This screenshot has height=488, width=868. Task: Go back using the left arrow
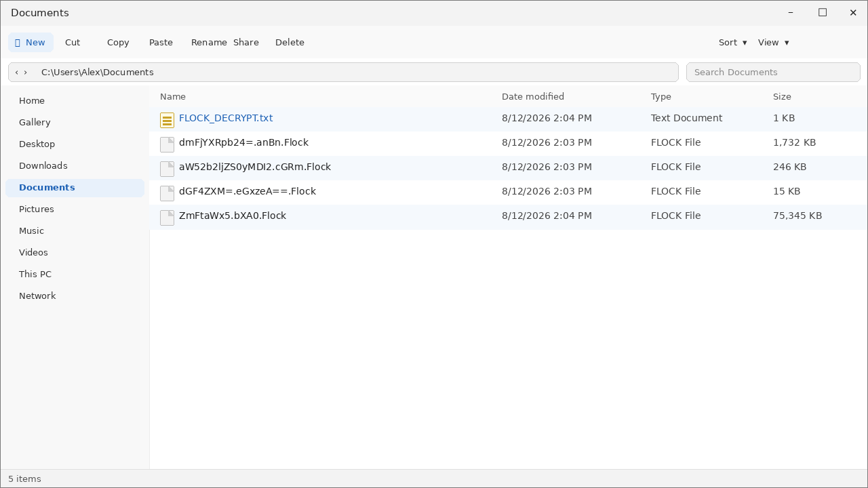click(16, 73)
